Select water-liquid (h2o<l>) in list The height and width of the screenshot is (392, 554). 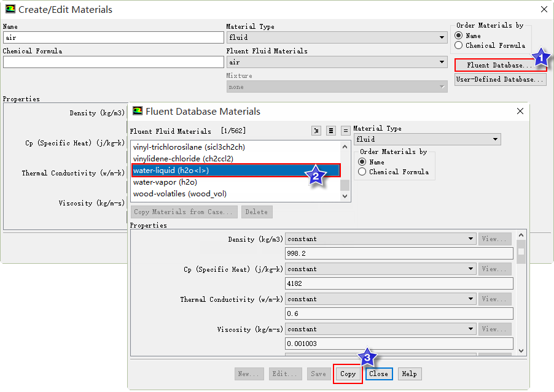(236, 170)
